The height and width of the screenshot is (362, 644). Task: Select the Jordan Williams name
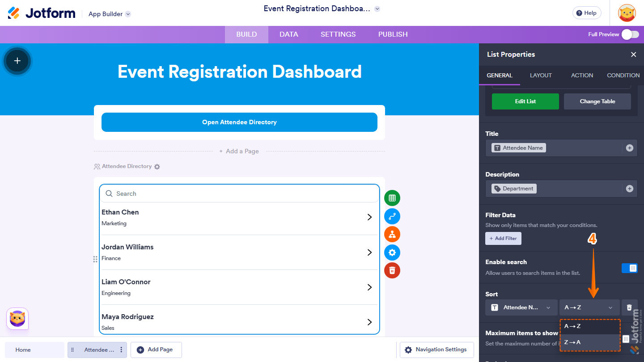127,247
